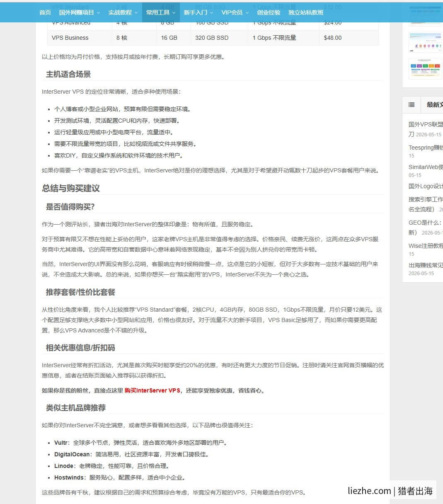Image resolution: width=443 pixels, height=504 pixels.
Task: Click the Hostwinds brand list item
Action: point(120,477)
